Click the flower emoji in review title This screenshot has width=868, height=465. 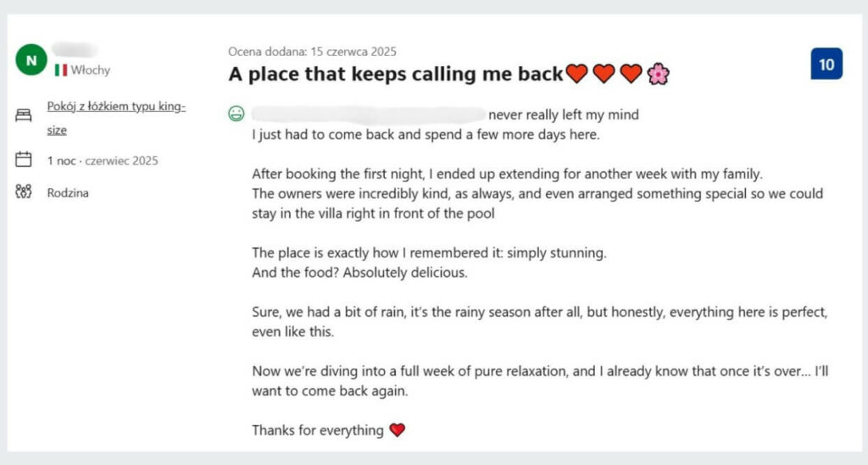[658, 75]
